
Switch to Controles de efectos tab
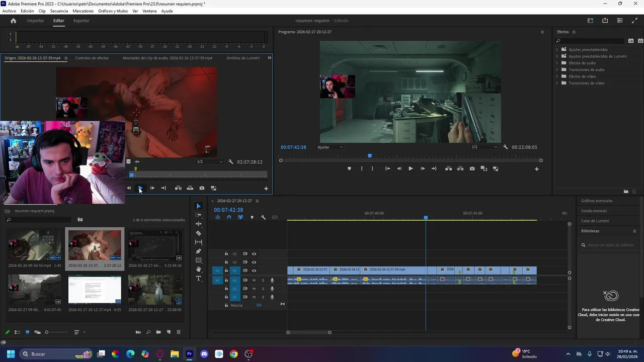point(92,58)
